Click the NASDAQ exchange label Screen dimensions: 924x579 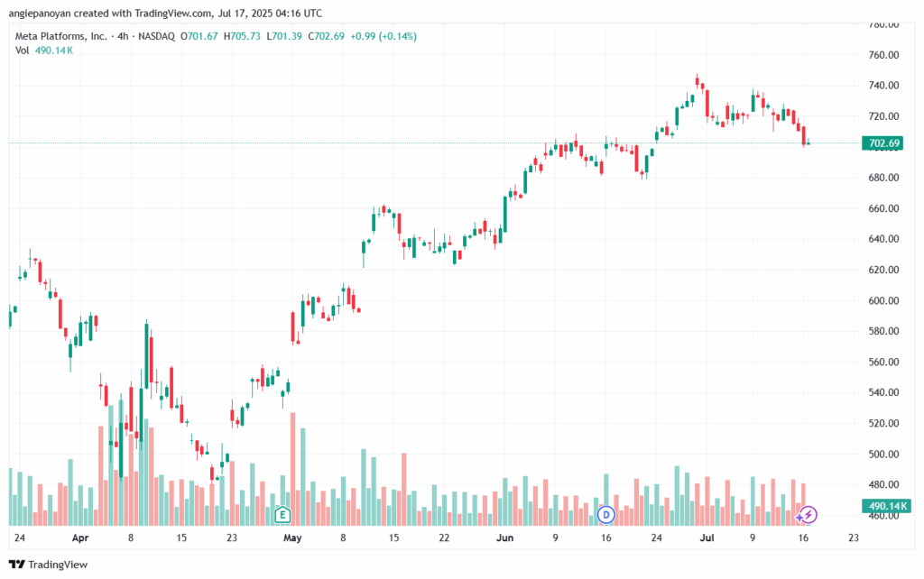coord(157,36)
